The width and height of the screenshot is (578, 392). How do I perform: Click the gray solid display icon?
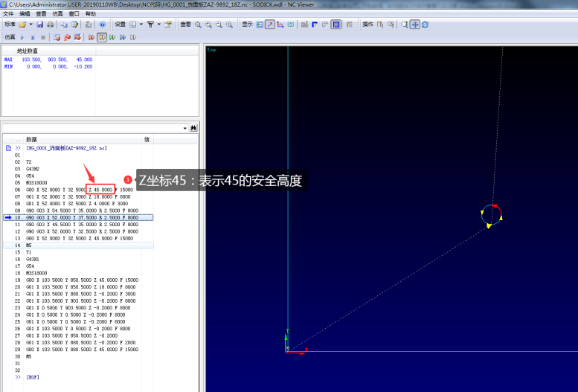304,25
